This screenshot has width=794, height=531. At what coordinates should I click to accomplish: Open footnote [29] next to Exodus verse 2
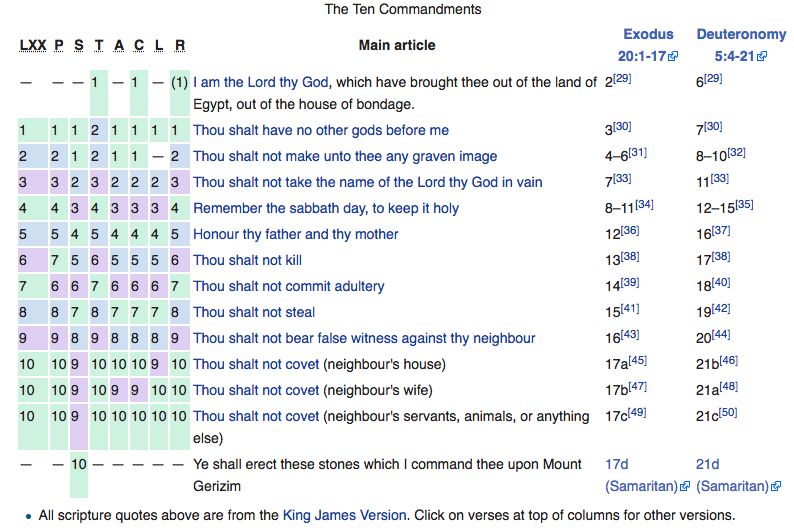click(x=622, y=78)
